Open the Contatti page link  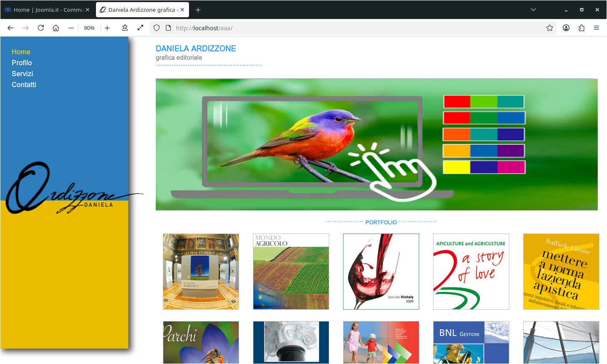click(24, 85)
